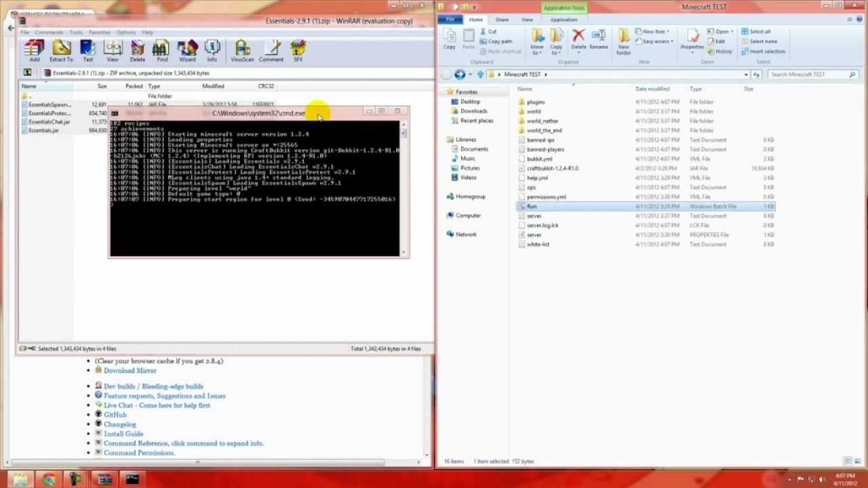Click WinRAR Test archive icon

(87, 51)
